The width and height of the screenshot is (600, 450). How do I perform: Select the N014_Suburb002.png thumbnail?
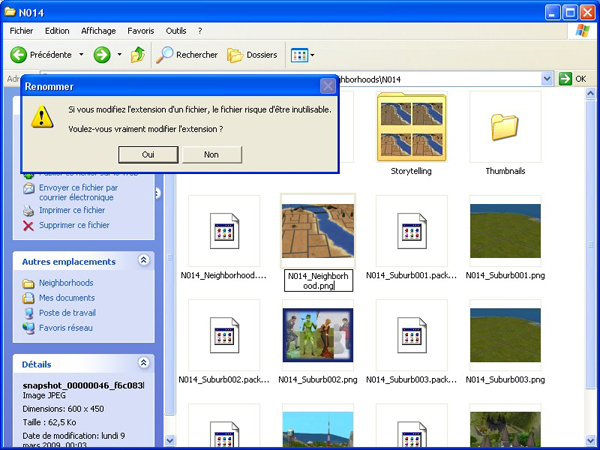click(x=318, y=335)
